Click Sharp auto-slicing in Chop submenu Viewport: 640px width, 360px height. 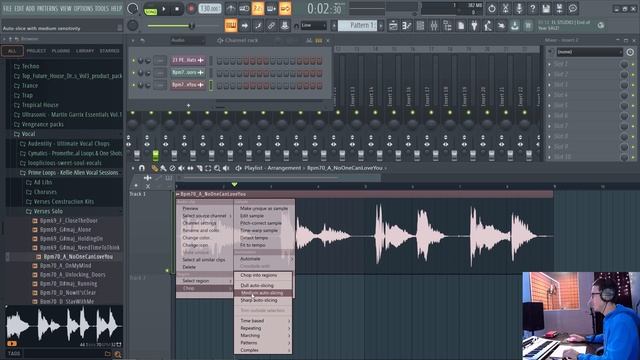click(x=259, y=300)
